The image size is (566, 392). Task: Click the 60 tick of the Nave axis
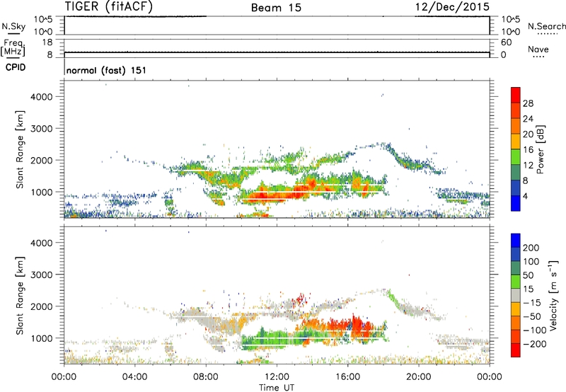point(506,42)
